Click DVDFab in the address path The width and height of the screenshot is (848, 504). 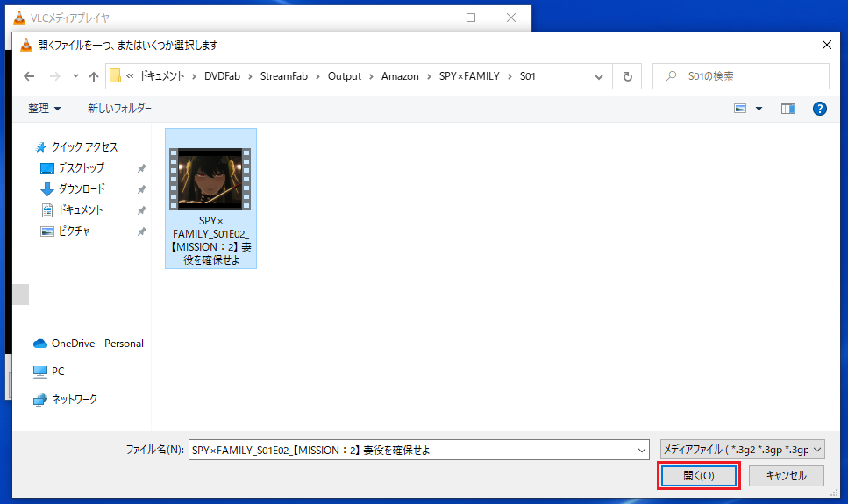tap(222, 76)
